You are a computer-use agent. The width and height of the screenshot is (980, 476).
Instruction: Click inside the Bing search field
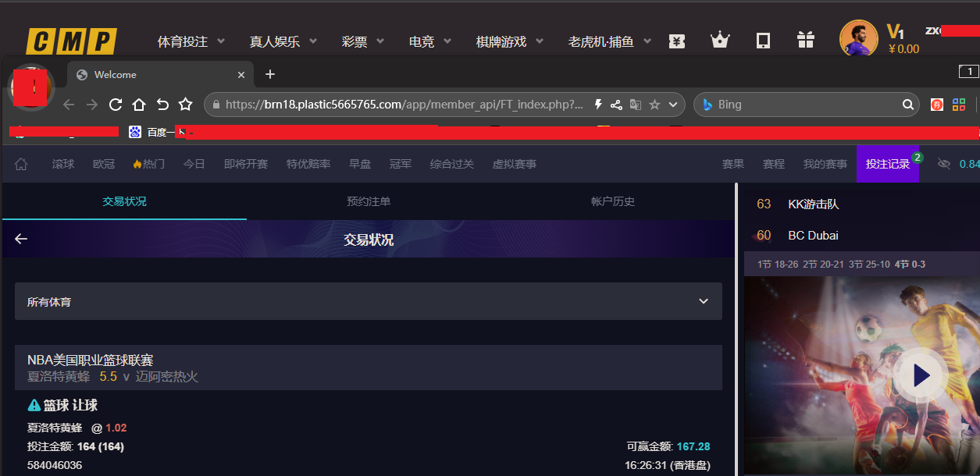point(804,104)
